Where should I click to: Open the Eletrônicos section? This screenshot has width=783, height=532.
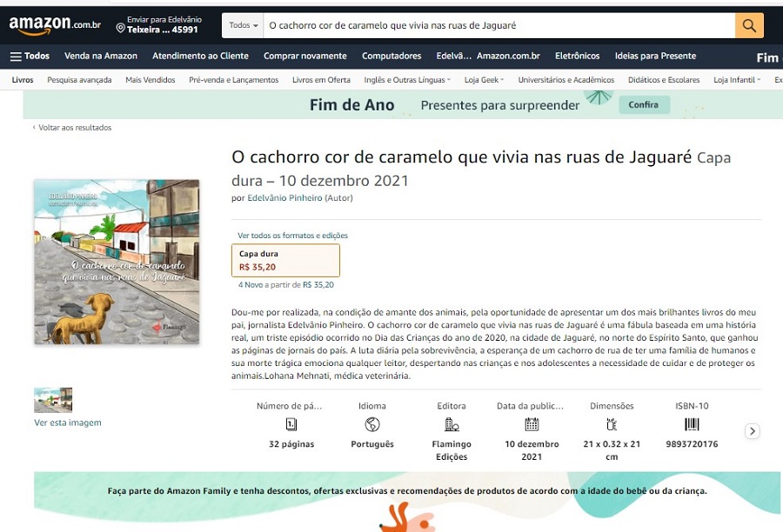pos(578,56)
